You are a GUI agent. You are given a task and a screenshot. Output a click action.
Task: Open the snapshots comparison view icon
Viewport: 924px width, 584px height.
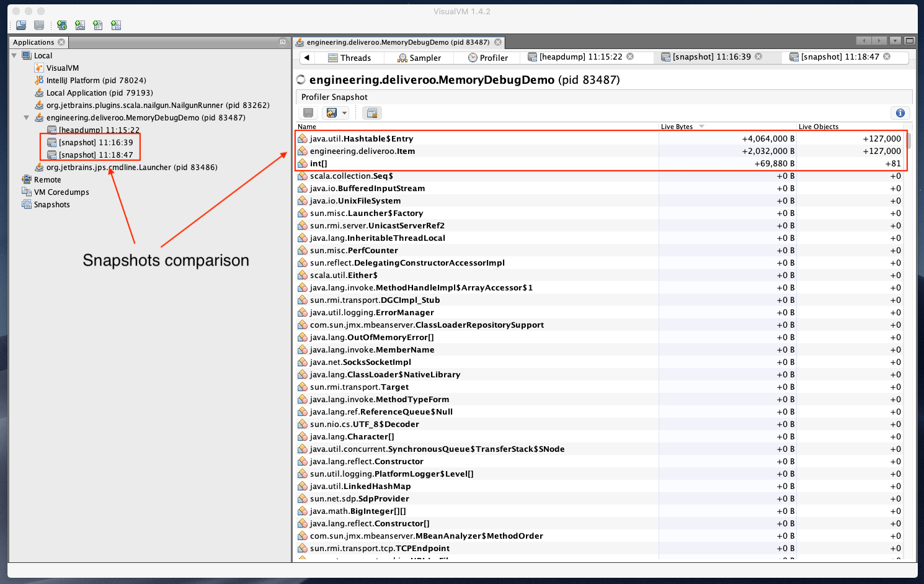pos(372,112)
